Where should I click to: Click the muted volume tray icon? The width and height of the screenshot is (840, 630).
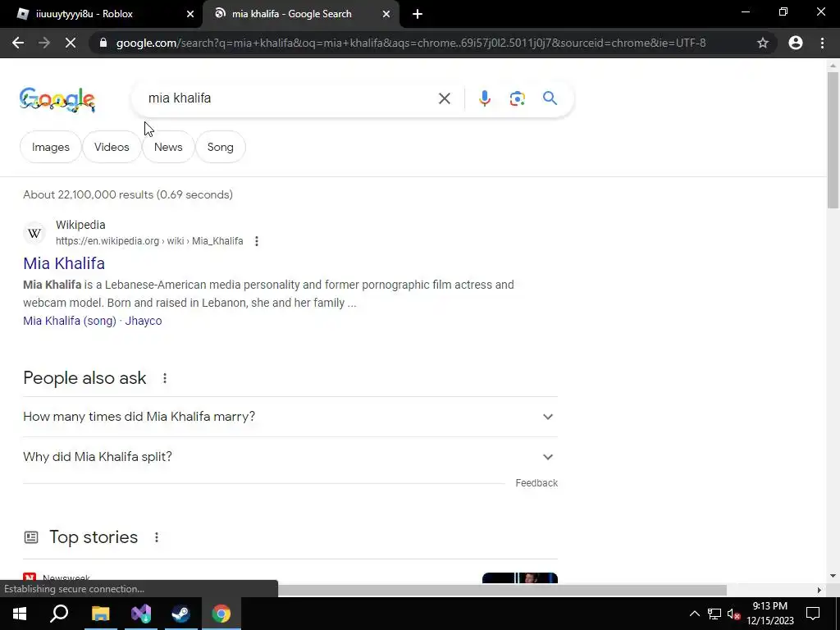733,614
